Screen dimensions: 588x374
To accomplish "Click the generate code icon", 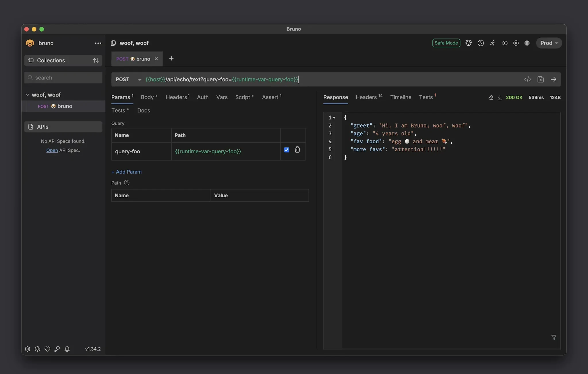I will click(x=528, y=79).
